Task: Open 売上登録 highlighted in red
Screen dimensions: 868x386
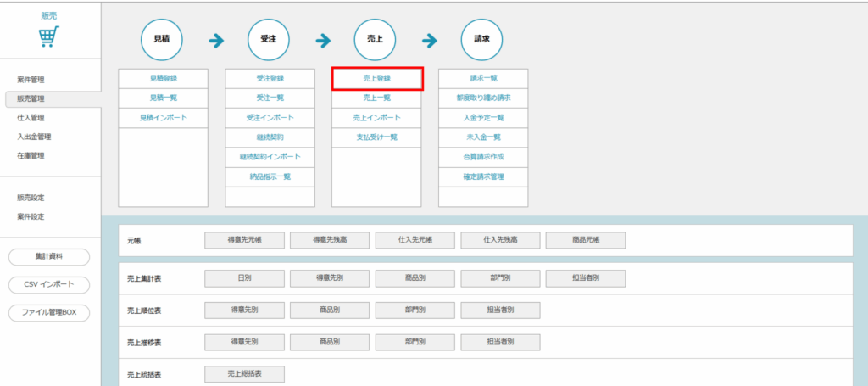Action: 376,78
